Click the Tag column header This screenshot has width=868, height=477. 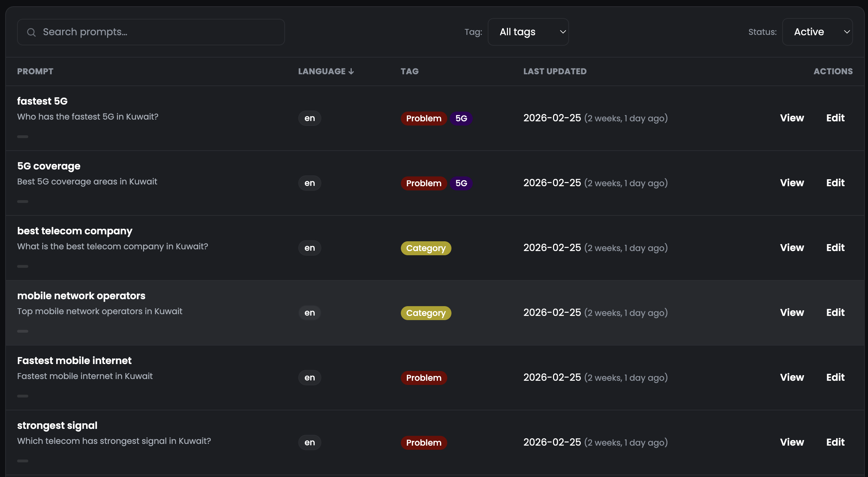[x=409, y=71]
